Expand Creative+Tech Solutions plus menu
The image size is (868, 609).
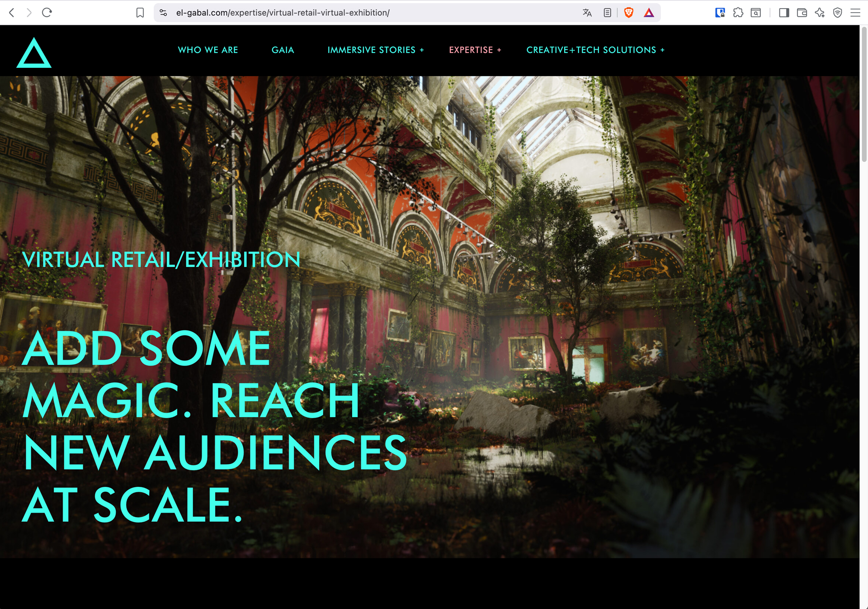pos(662,50)
